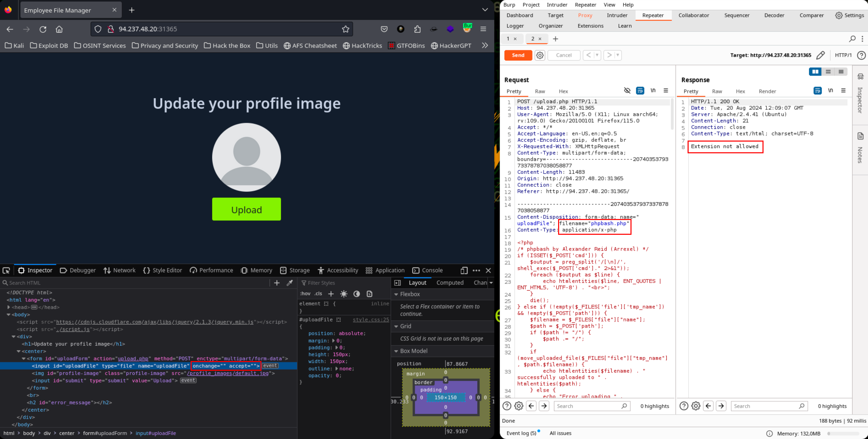Send the Repeater request
This screenshot has width=868, height=439.
[518, 55]
